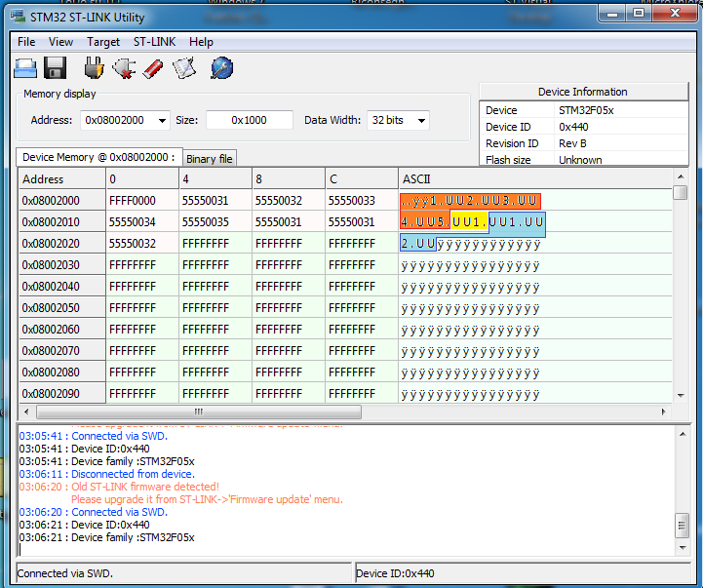Open the ST-LINK menu
Viewport: 703px width, 588px height.
tap(154, 42)
